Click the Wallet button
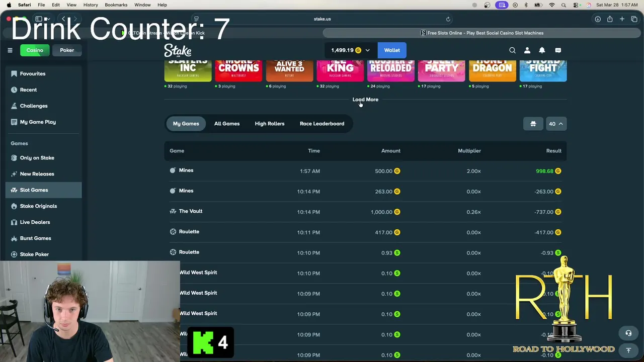 click(x=392, y=50)
